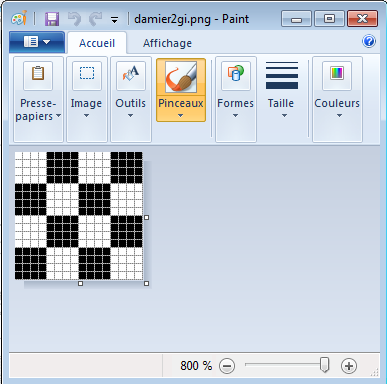This screenshot has height=384, width=387.
Task: Switch to the Affichage tab
Action: [x=167, y=43]
